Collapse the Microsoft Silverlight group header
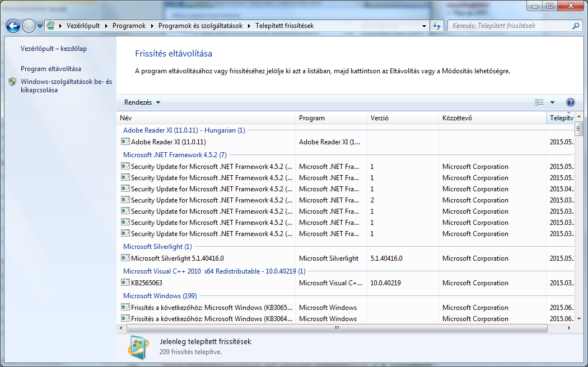This screenshot has width=588, height=367. [157, 246]
